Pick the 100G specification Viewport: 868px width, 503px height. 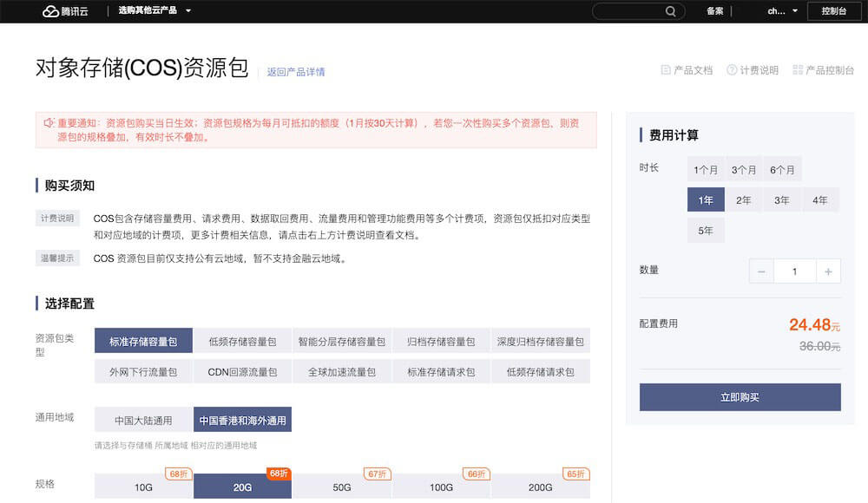[441, 487]
